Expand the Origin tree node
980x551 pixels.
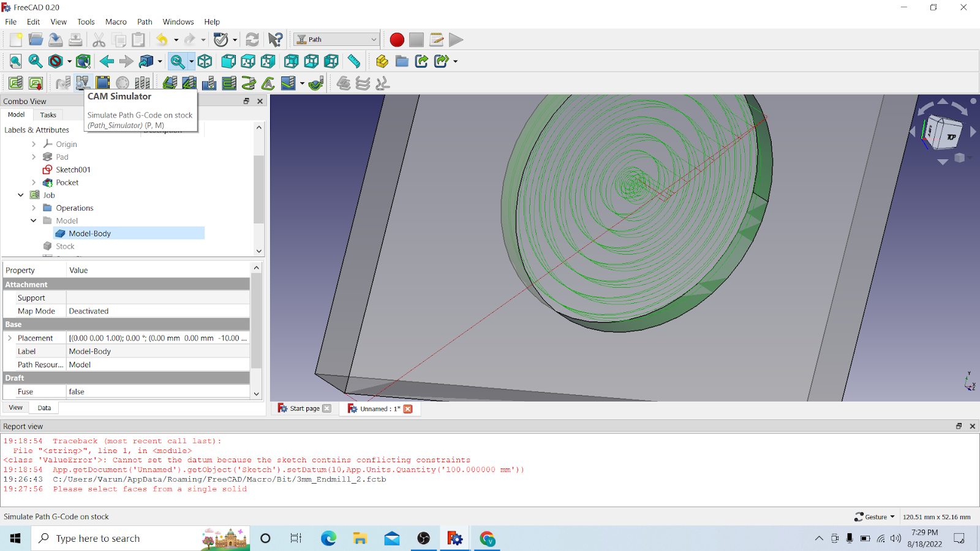34,144
